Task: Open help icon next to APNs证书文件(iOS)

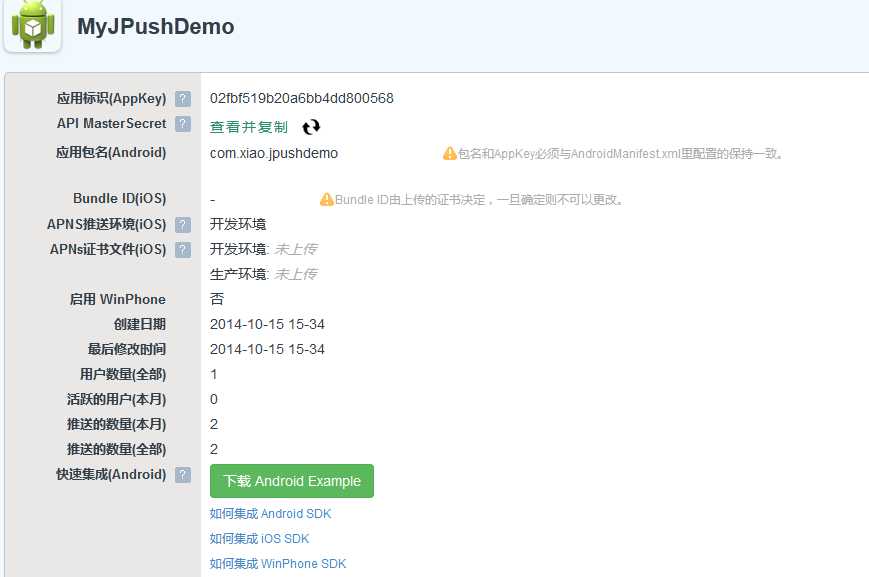Action: [x=183, y=249]
